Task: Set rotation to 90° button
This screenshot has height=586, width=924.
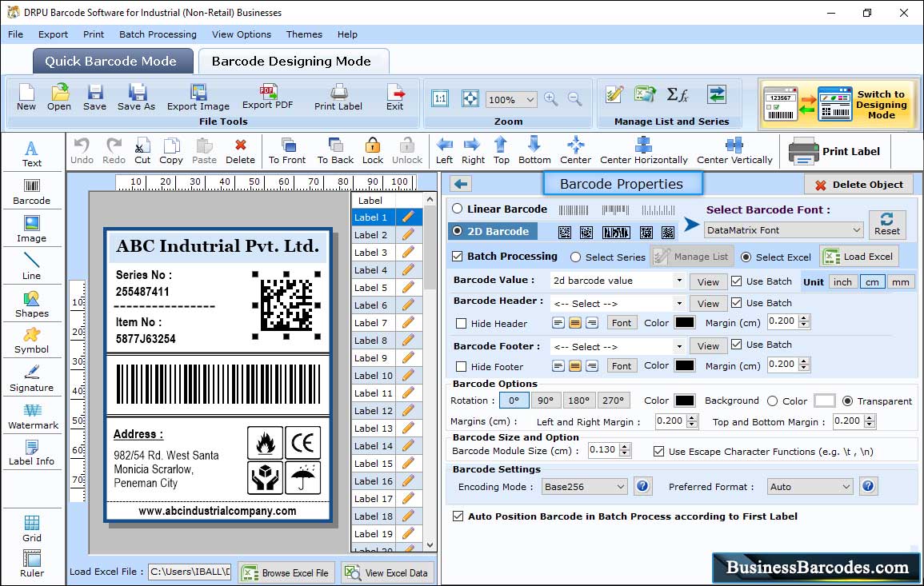Action: pos(546,401)
